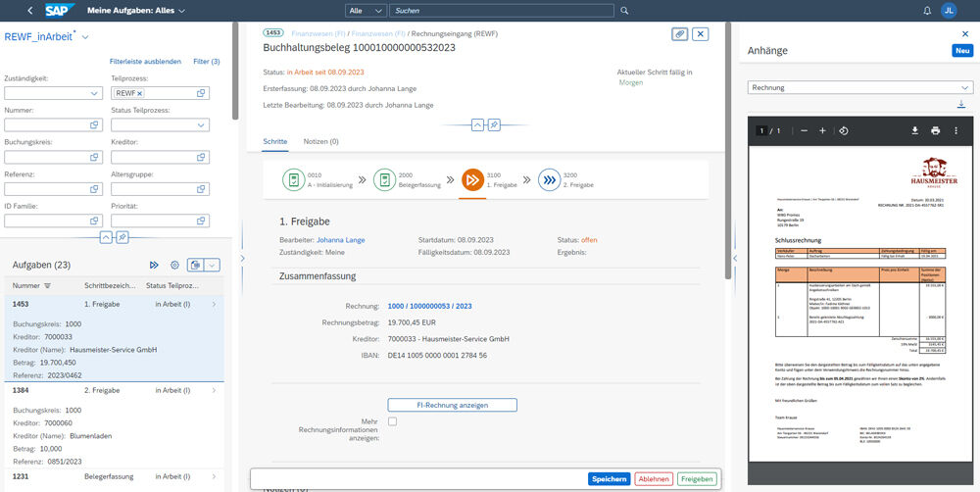Click the rotate icon in PDF toolbar
The image size is (980, 492).
tap(844, 130)
